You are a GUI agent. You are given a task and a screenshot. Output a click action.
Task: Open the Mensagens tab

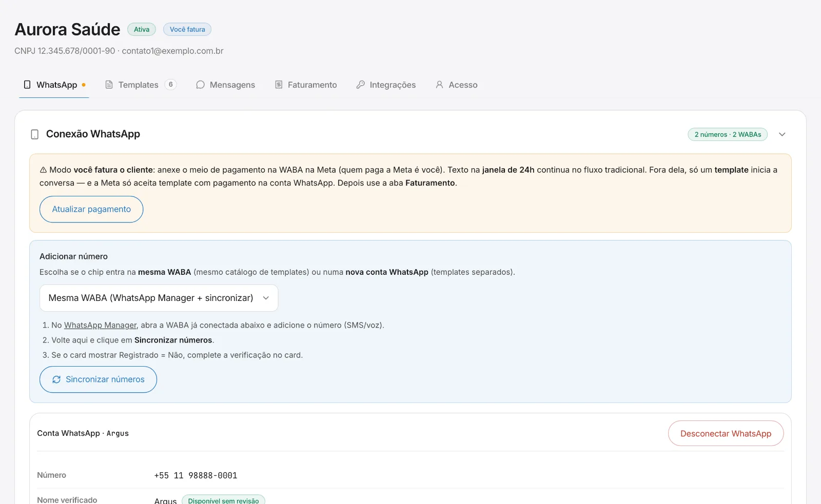tap(225, 85)
